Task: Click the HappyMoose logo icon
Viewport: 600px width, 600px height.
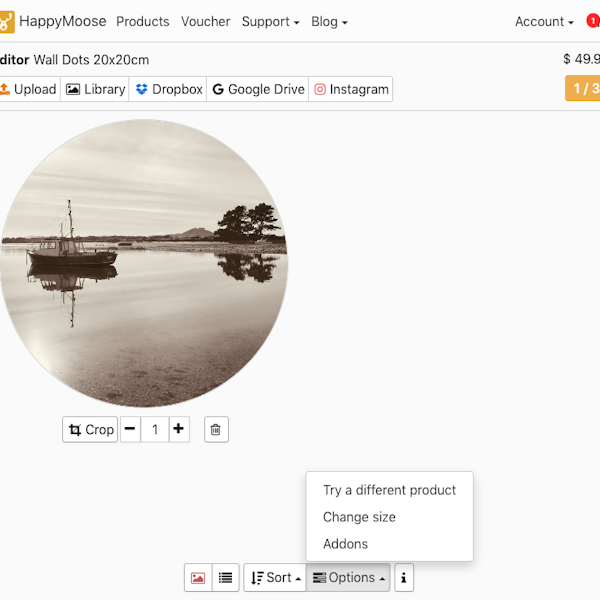Action: (x=6, y=21)
